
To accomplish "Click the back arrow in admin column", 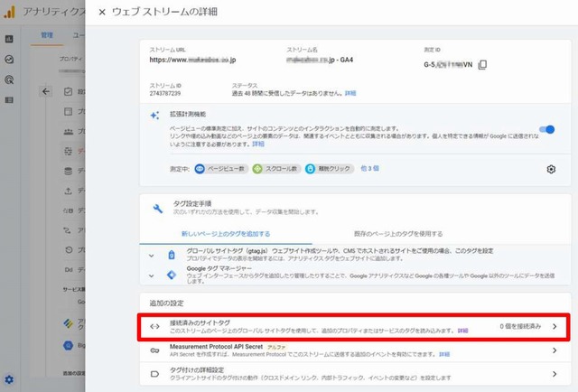I will point(46,91).
